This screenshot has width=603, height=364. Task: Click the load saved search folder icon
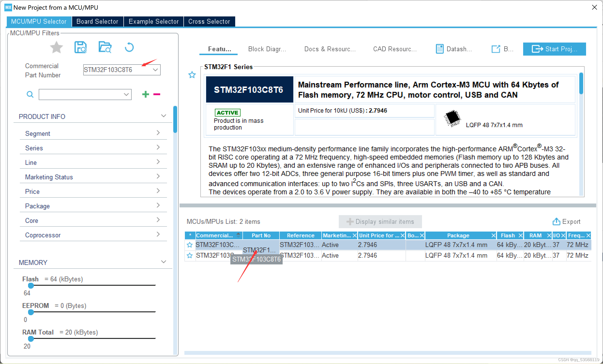105,47
